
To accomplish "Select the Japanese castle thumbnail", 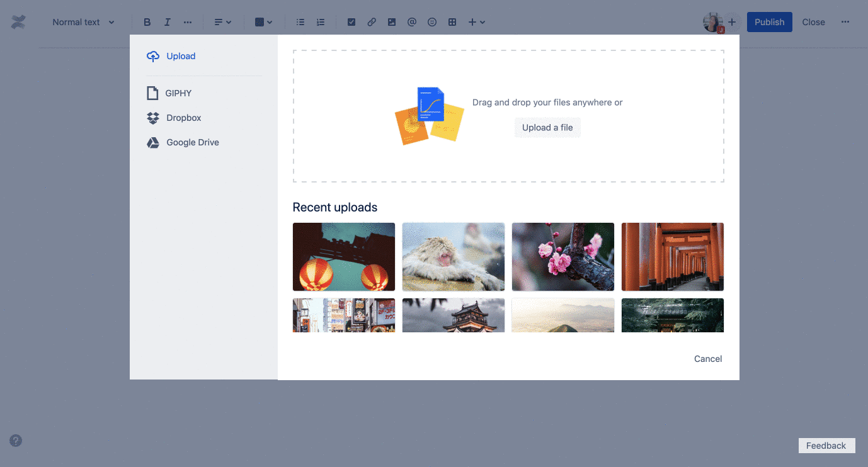I will point(454,315).
